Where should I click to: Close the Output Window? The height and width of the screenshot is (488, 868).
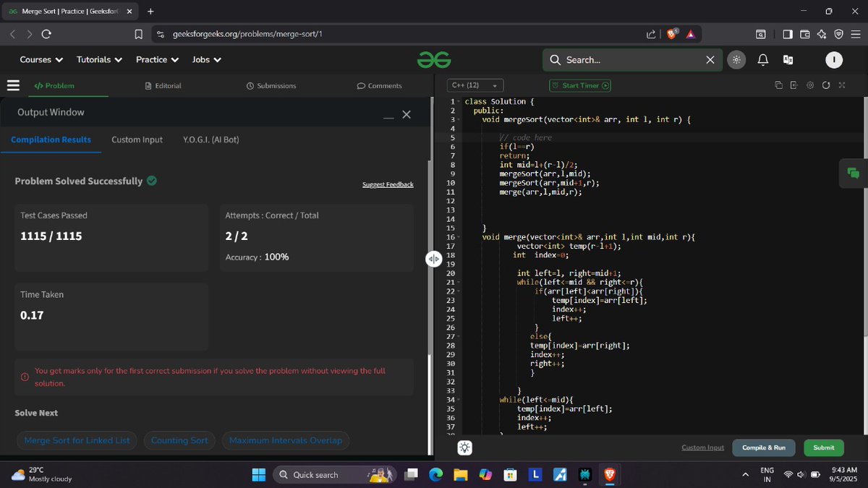pyautogui.click(x=407, y=114)
